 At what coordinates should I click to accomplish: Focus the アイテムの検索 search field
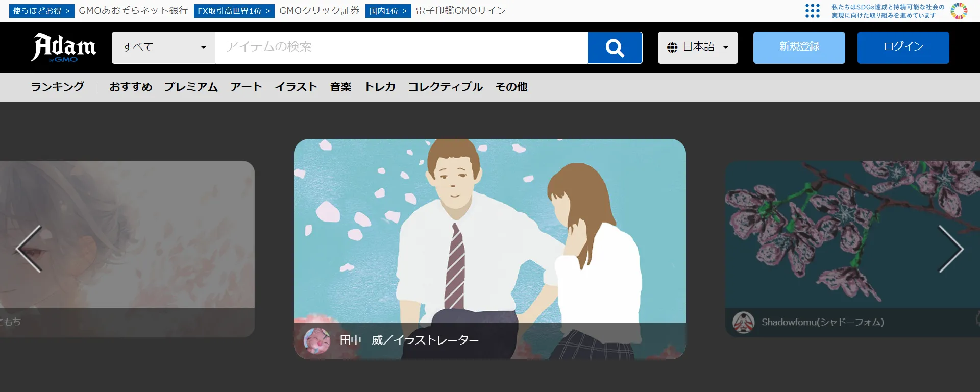(x=401, y=47)
